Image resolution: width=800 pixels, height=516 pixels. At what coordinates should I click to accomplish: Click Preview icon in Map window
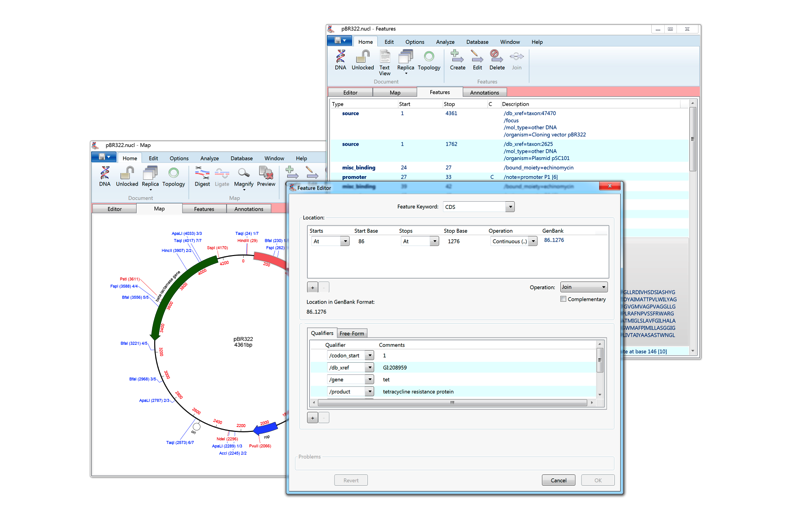click(266, 176)
